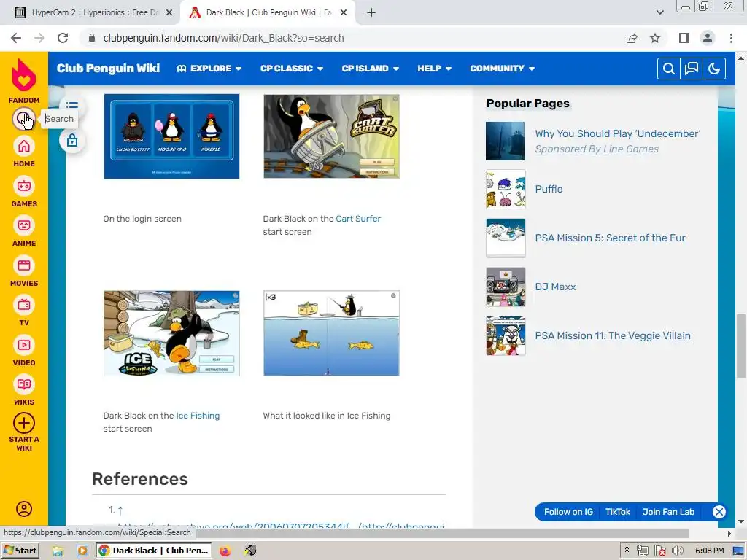
Task: Click Follow on IG button
Action: [x=568, y=512]
